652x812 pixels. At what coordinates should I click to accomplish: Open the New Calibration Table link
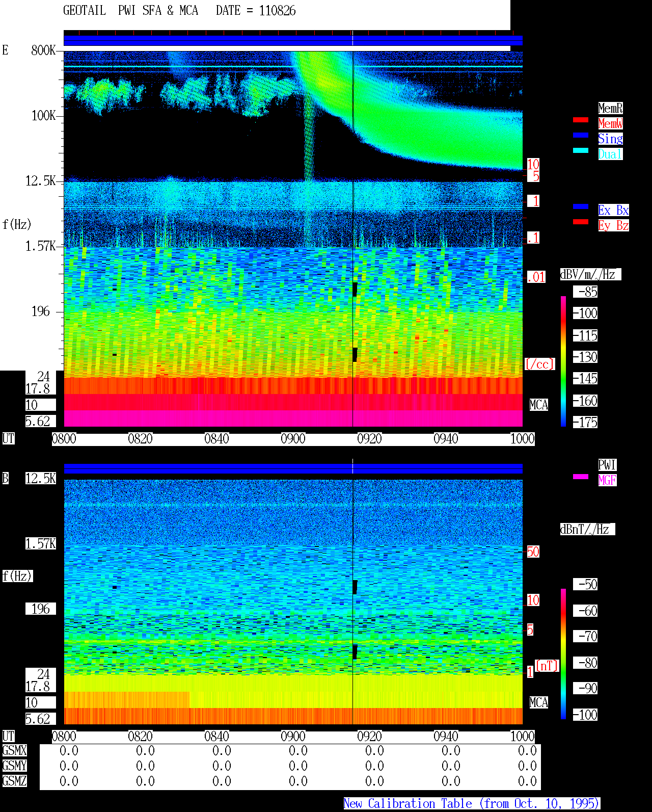[x=472, y=803]
